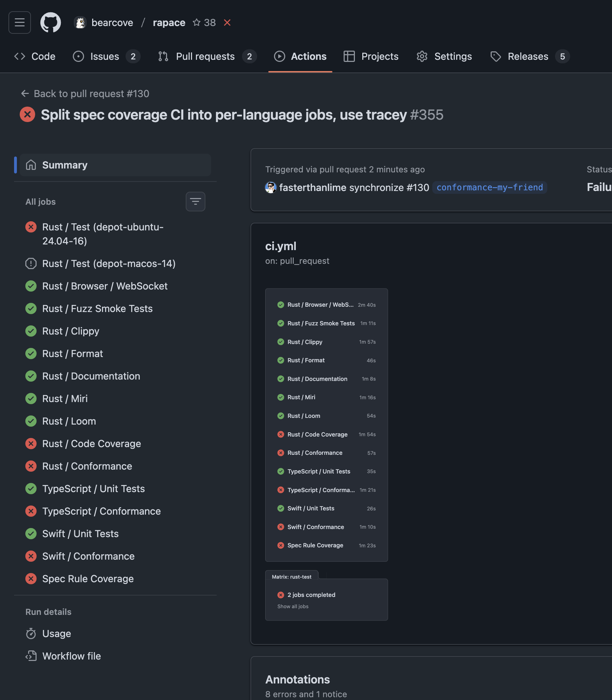Expand the rust-test matrix with Show all jobs
This screenshot has width=612, height=700.
tap(293, 606)
